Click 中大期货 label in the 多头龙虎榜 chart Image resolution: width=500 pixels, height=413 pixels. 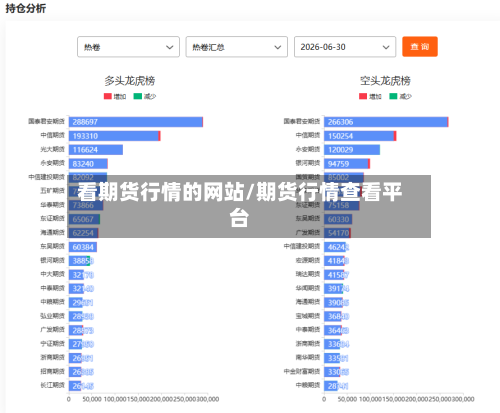52,274
